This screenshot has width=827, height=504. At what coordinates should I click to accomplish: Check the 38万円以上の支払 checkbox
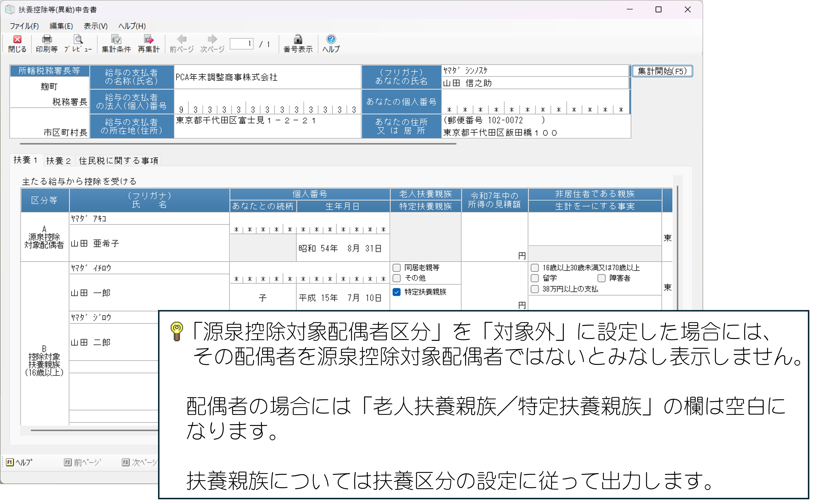(x=535, y=289)
